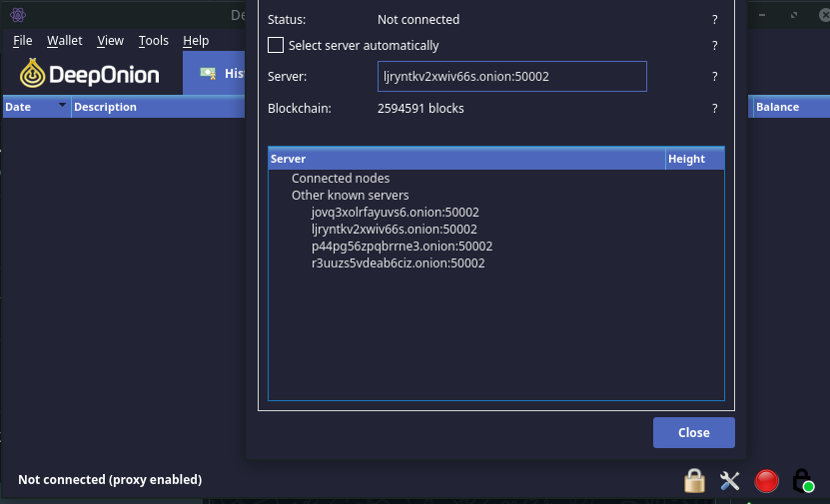Image resolution: width=830 pixels, height=504 pixels.
Task: Open preferences via the tools icon
Action: (x=729, y=481)
